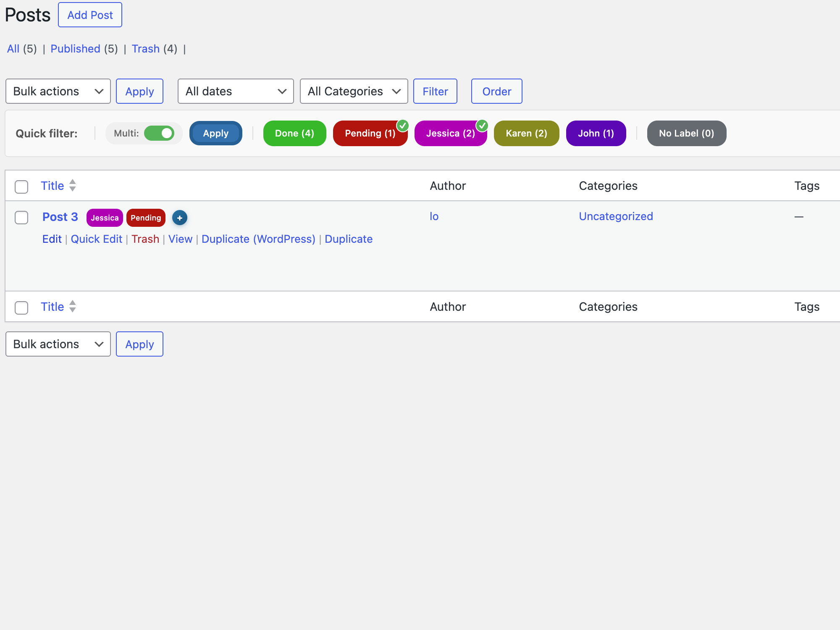
Task: Click the sort arrows in the bottom Title header
Action: pos(72,307)
